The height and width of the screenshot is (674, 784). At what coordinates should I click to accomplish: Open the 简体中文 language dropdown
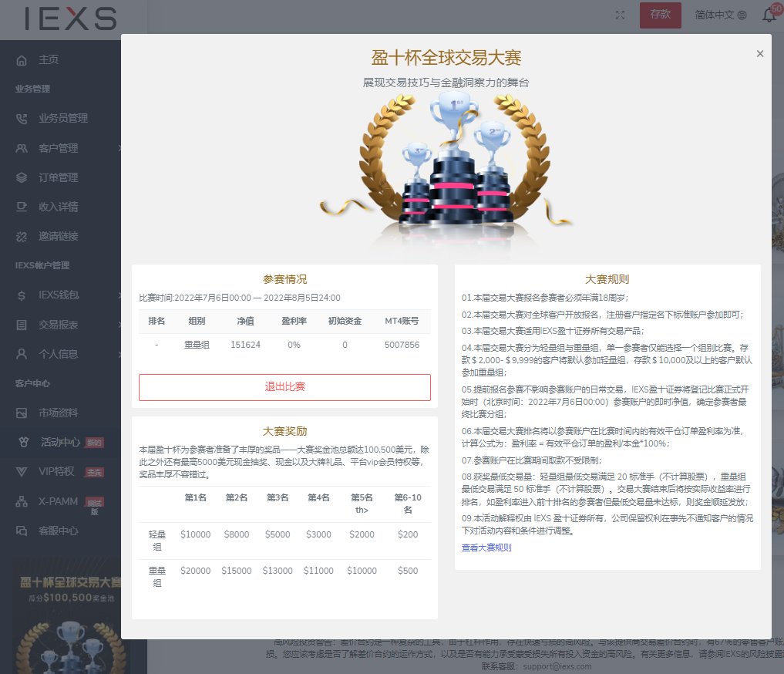point(721,15)
